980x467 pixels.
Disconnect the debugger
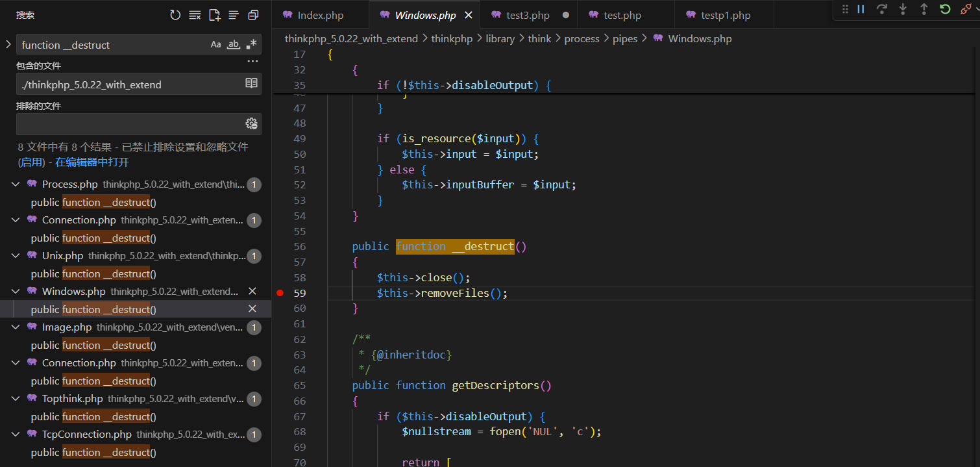[966, 9]
